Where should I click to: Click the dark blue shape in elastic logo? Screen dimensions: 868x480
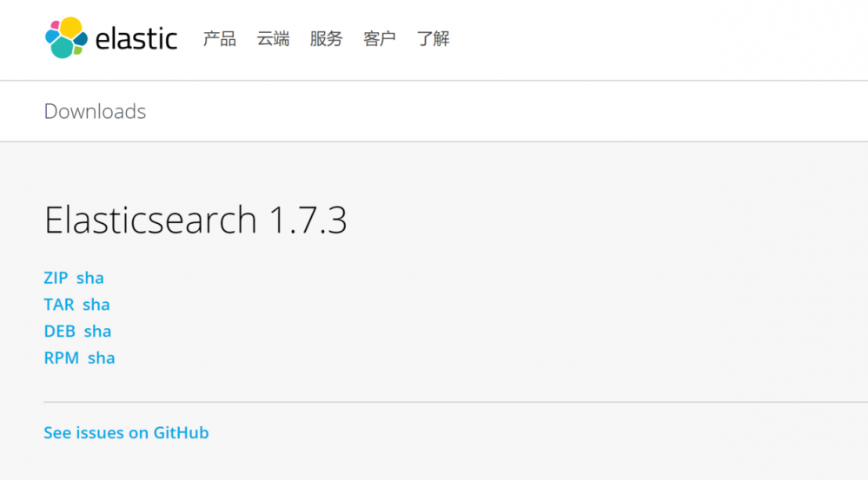pos(81,39)
